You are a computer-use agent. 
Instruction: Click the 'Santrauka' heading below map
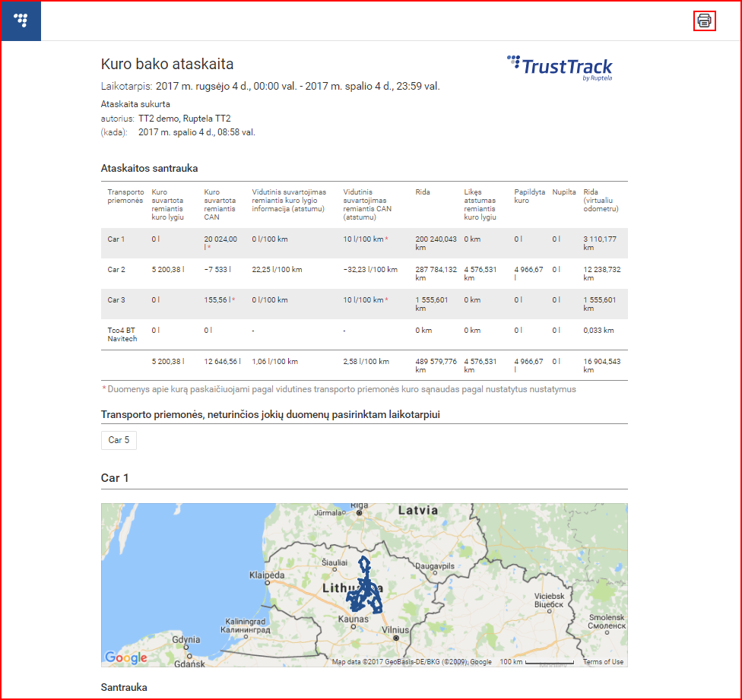(x=124, y=687)
